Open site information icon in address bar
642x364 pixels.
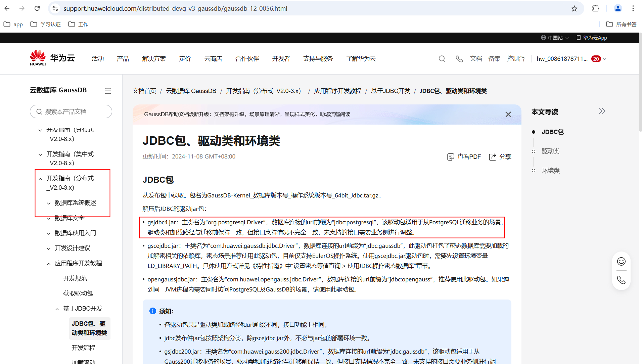[x=55, y=8]
